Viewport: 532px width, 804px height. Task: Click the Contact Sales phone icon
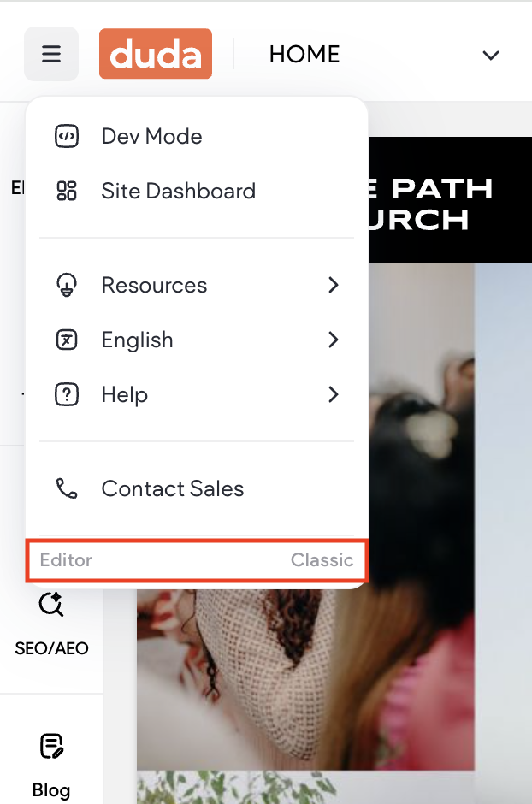click(x=67, y=488)
